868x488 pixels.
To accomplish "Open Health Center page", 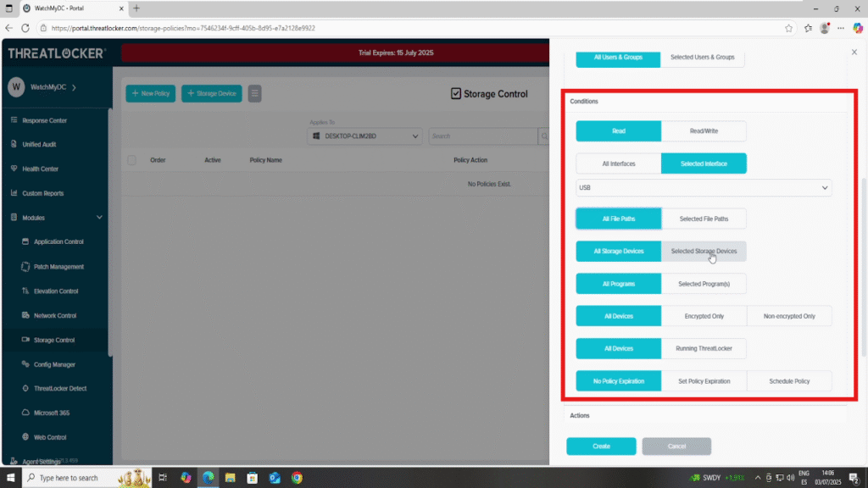I will pyautogui.click(x=40, y=169).
